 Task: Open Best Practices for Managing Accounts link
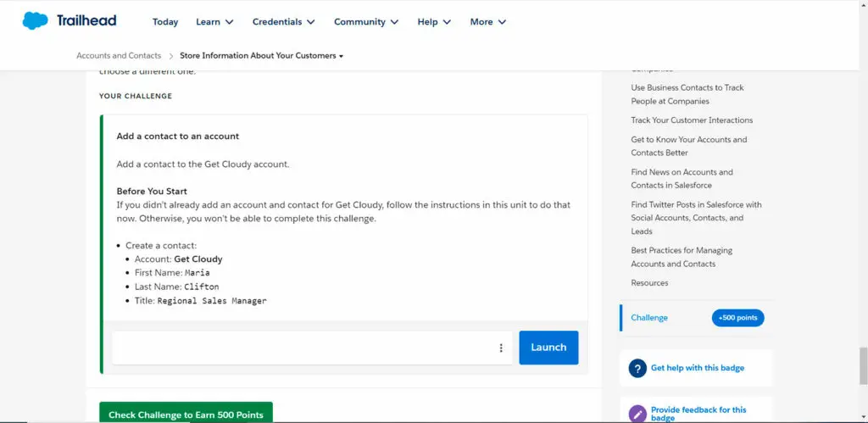coord(682,257)
